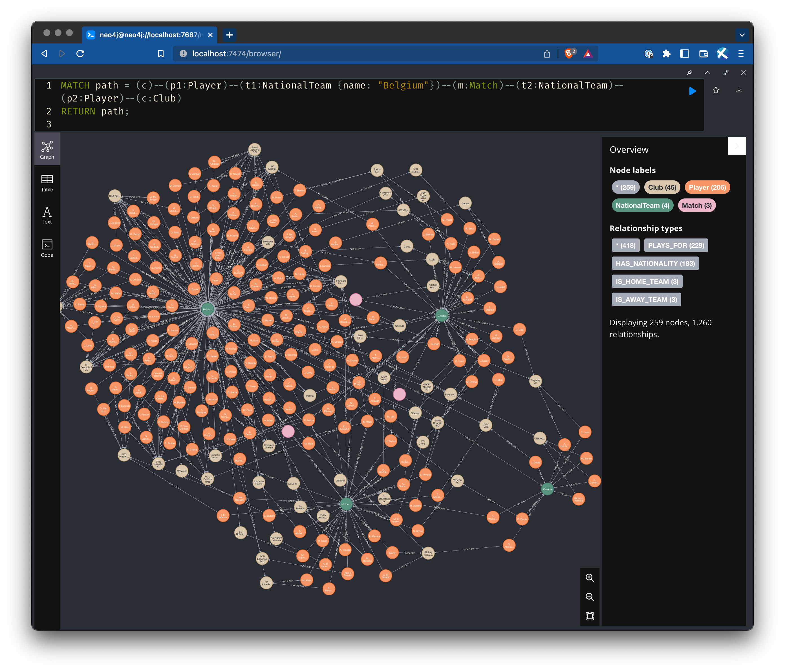Close the neo4j browser tab

[210, 35]
